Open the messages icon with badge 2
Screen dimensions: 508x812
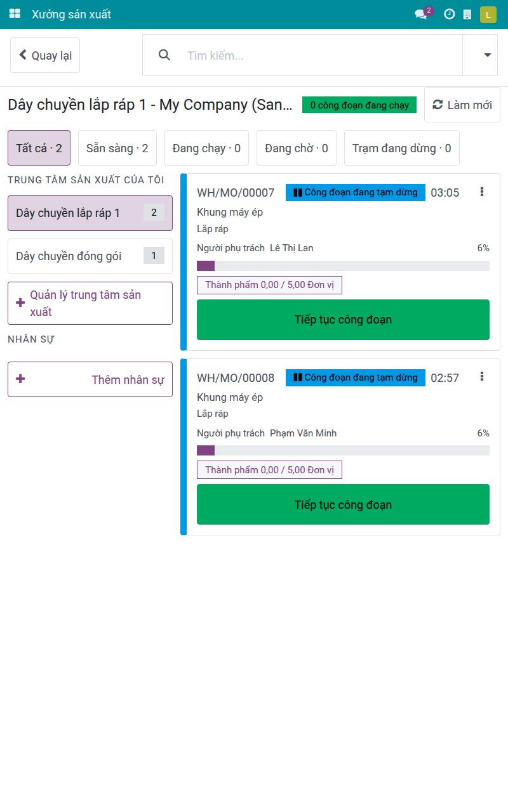422,14
